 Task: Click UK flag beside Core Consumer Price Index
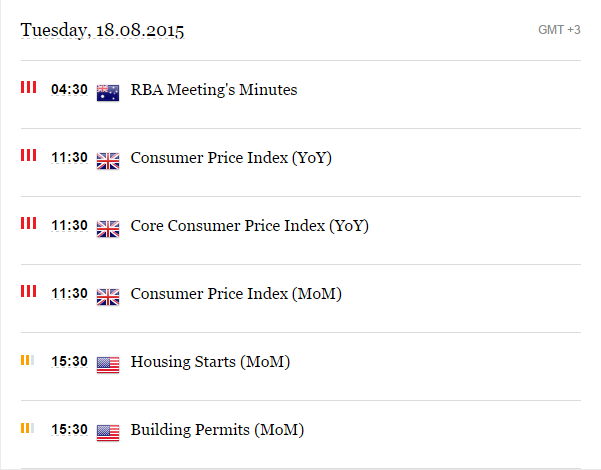point(108,229)
